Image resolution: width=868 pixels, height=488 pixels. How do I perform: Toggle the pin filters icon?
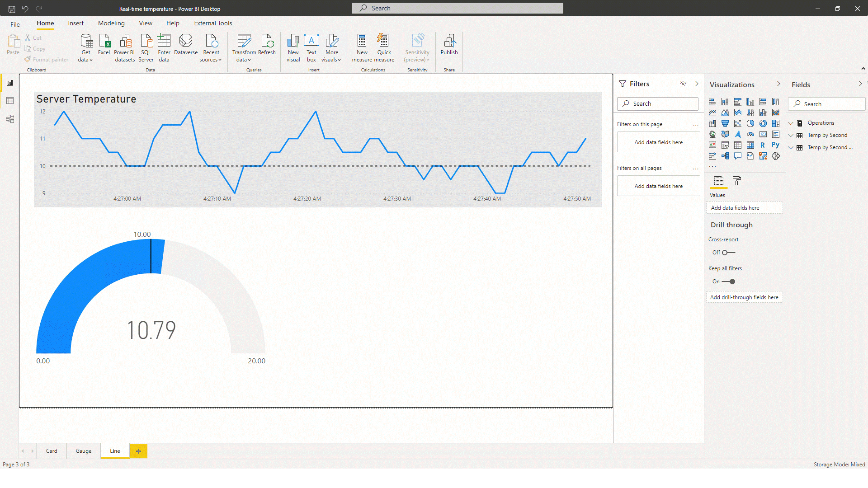(x=683, y=84)
